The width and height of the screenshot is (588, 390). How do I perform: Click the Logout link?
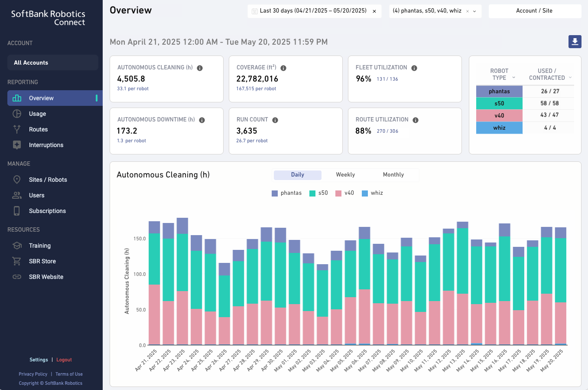click(64, 359)
